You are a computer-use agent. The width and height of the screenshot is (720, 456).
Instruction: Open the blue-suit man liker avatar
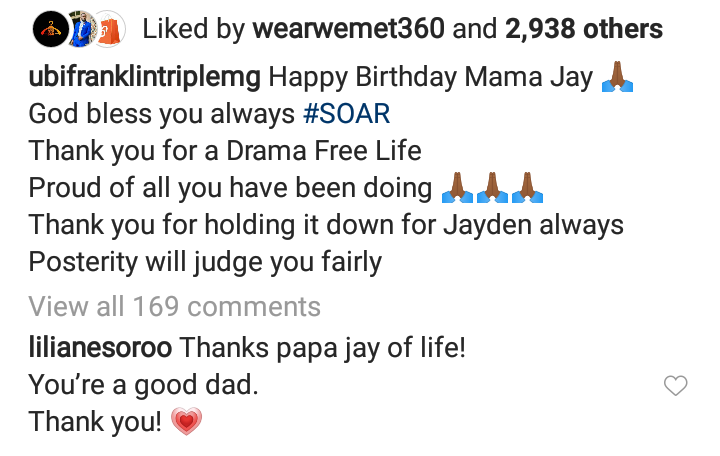tap(82, 29)
